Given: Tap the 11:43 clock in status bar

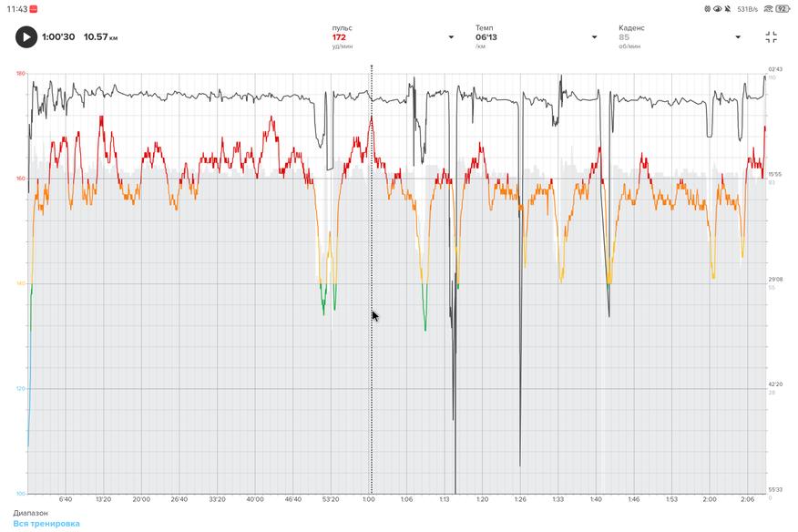Looking at the screenshot, I should click(17, 9).
